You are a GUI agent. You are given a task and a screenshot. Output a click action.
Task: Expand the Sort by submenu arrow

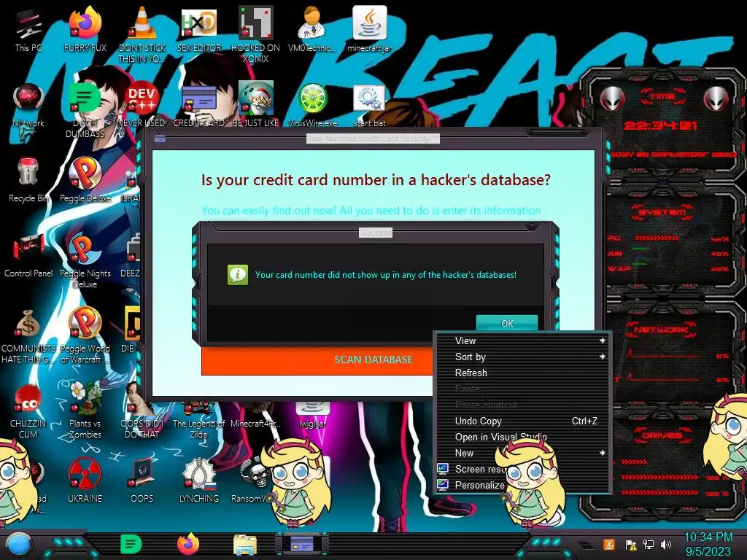602,357
